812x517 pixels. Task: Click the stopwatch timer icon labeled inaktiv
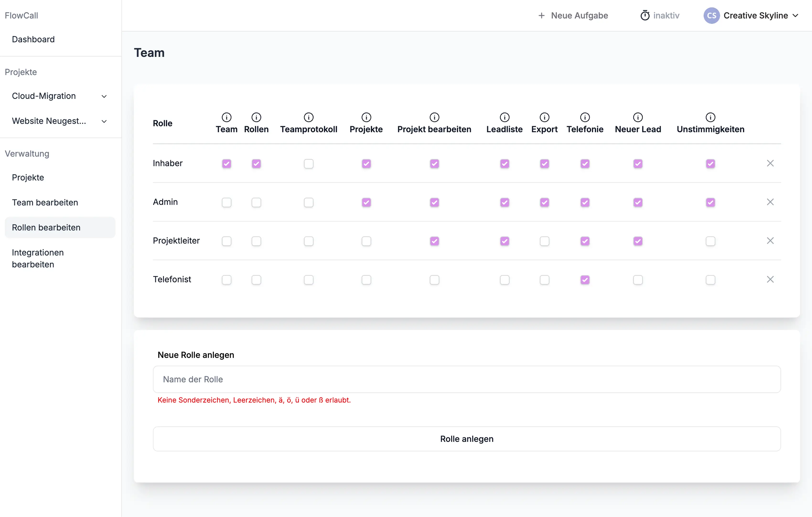pyautogui.click(x=645, y=16)
